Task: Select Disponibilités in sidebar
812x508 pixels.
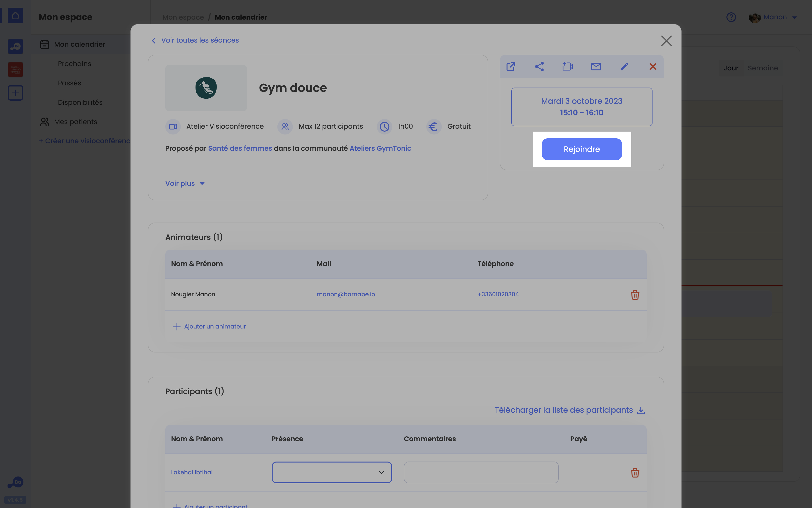Action: (80, 103)
